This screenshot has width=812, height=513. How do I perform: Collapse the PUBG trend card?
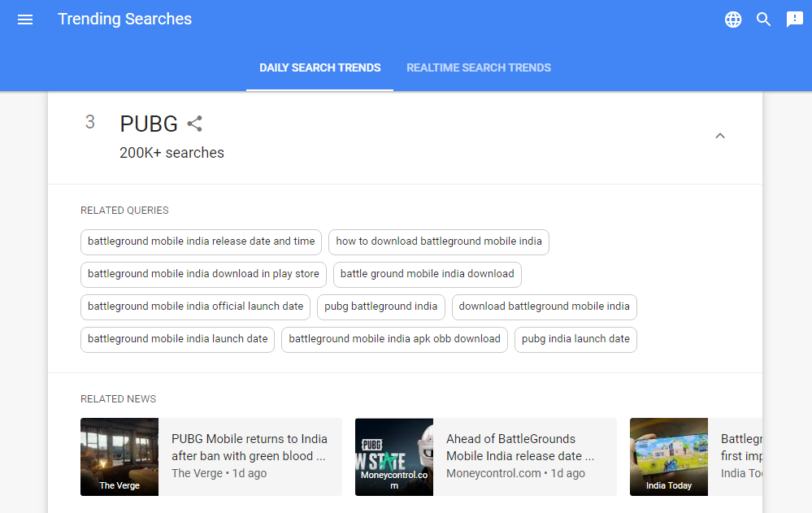(719, 136)
